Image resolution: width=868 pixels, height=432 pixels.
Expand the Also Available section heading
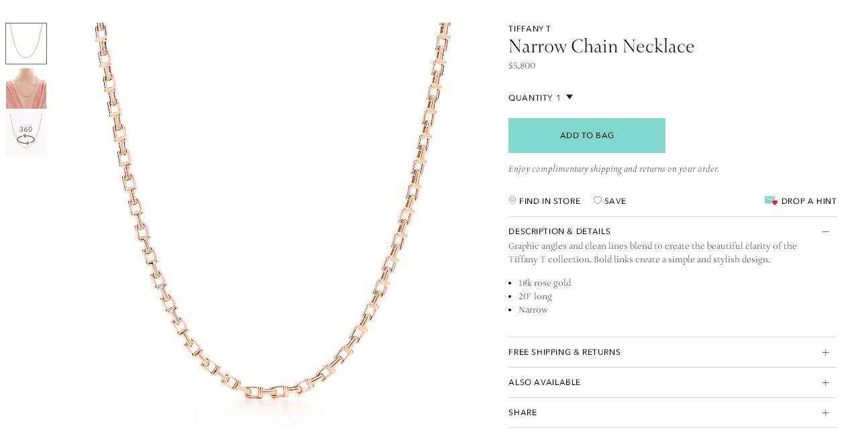[x=544, y=382]
